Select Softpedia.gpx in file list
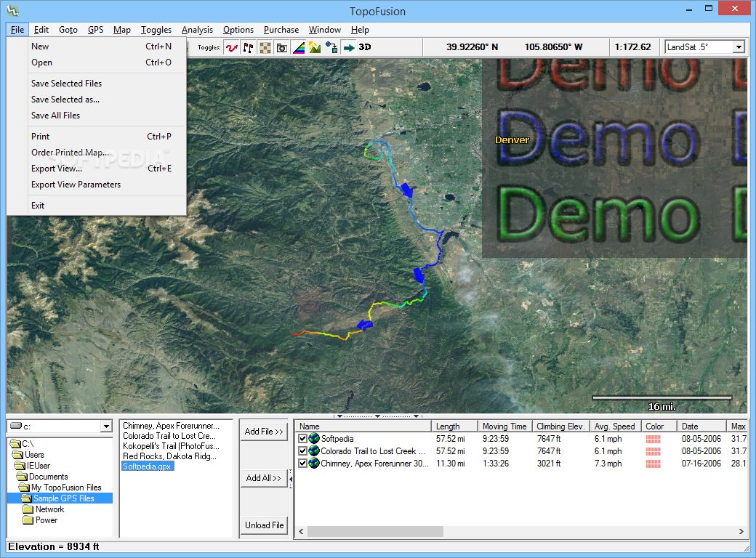The image size is (756, 558). point(147,466)
